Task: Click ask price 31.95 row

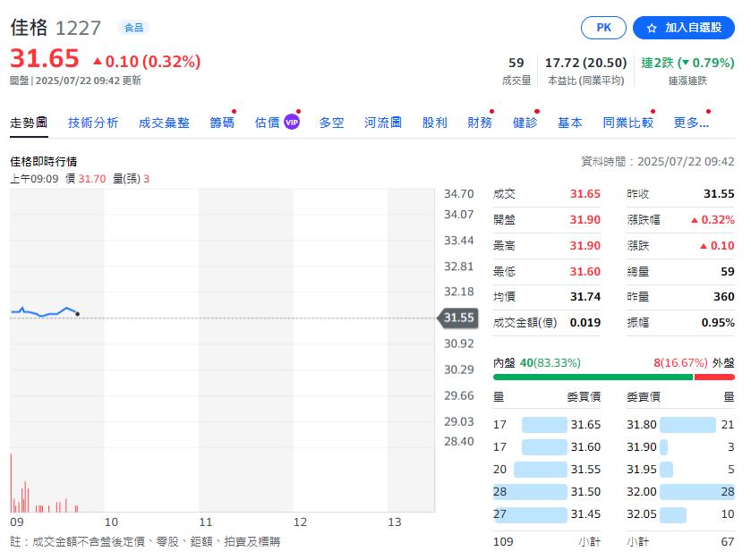Action: 680,470
